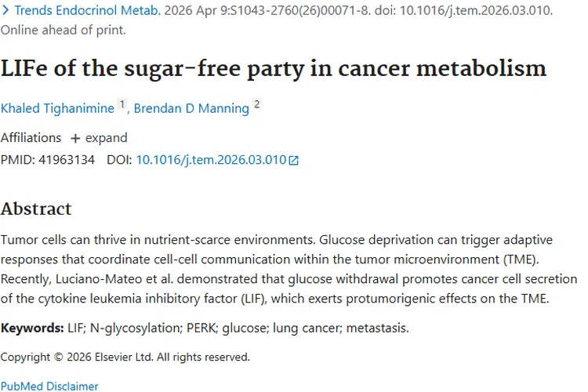
Task: Click the 'Affiliations' label text
Action: coord(31,138)
